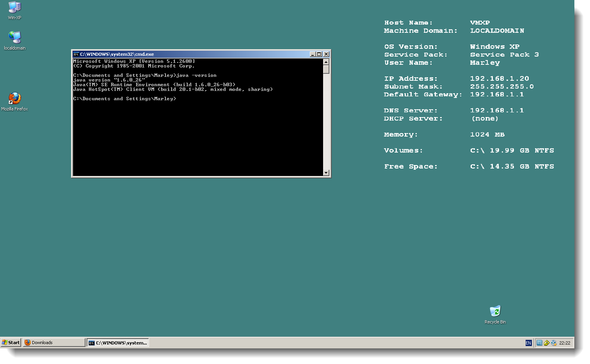Click the command prompt input line
Screen dimensions: 590x364
tap(179, 98)
